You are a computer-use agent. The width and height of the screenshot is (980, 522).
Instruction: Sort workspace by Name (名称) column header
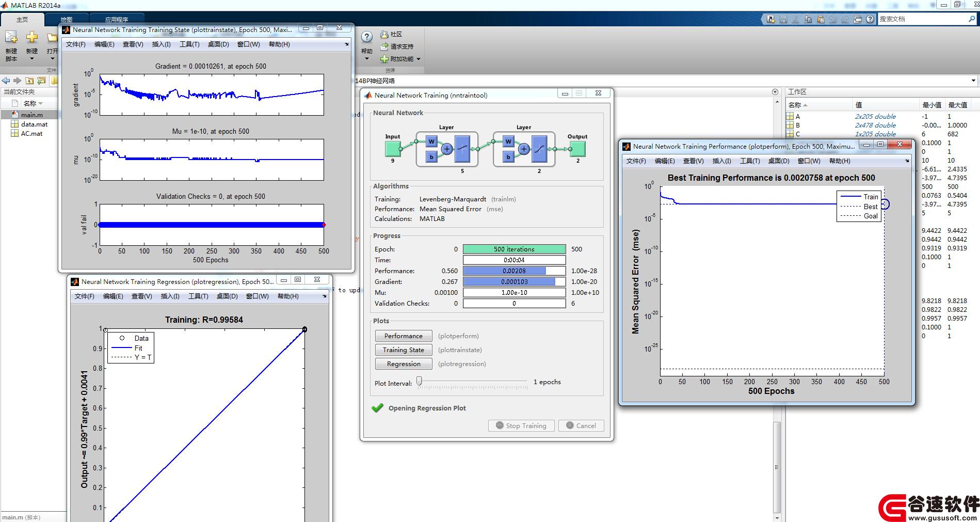(818, 105)
